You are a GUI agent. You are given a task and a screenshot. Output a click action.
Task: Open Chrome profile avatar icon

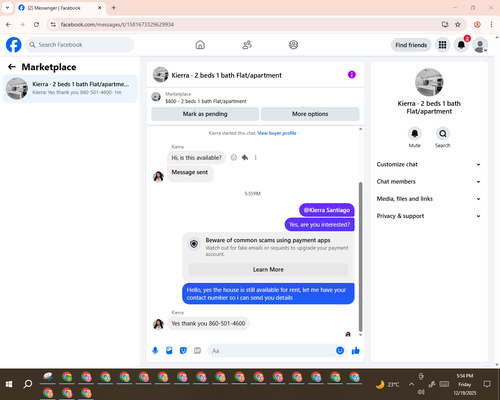[477, 24]
